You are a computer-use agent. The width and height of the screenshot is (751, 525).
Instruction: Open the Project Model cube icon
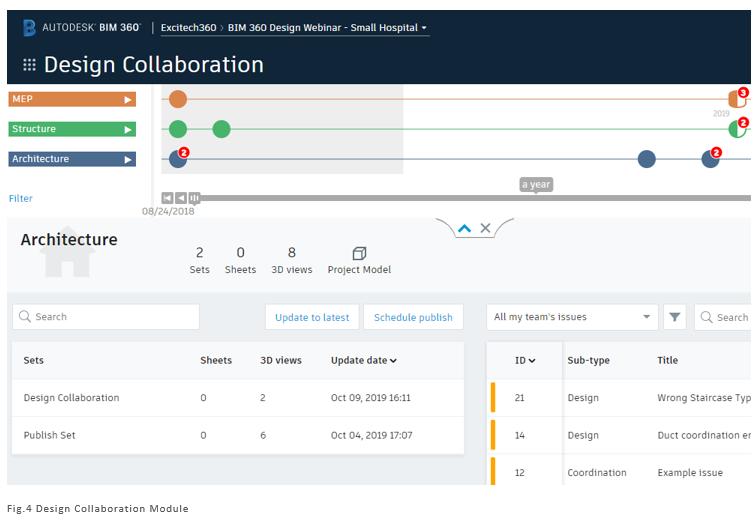point(359,253)
